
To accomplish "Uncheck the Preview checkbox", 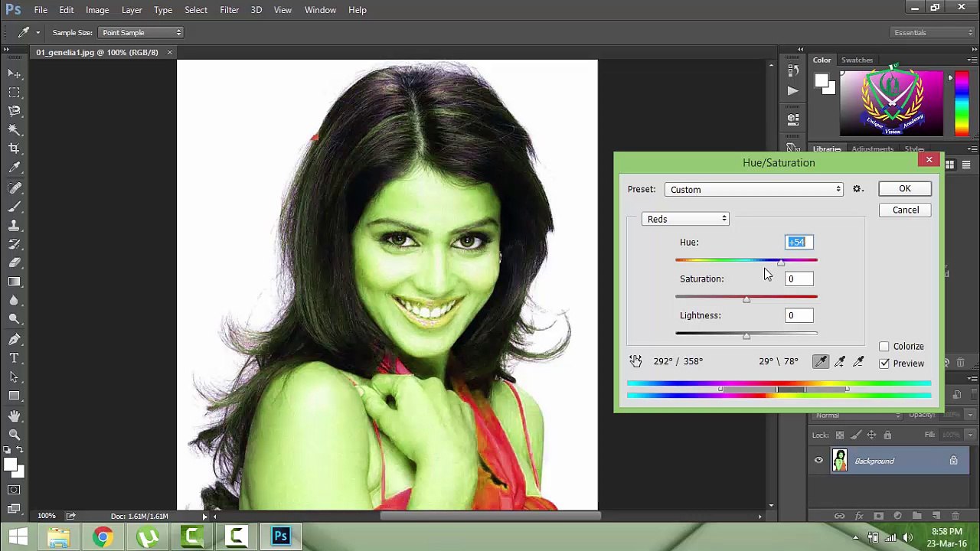I will click(x=884, y=364).
